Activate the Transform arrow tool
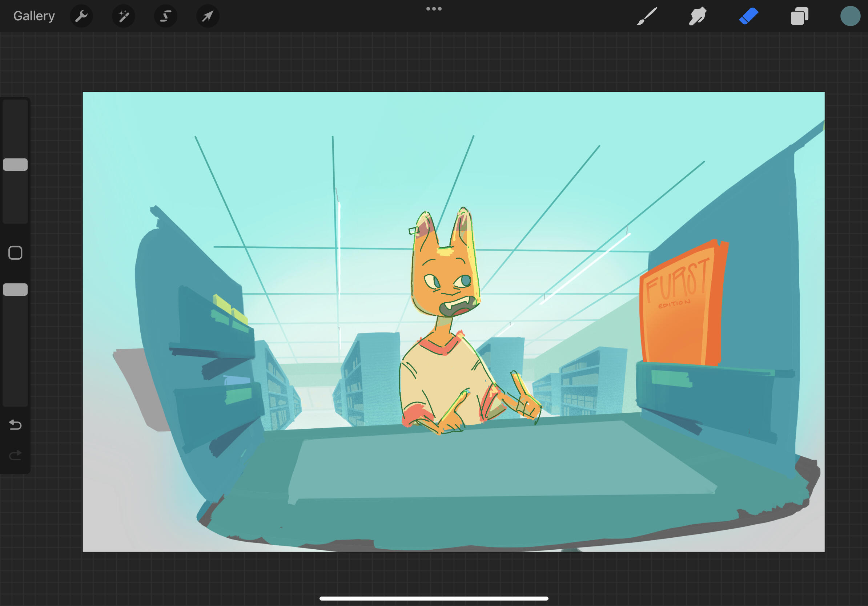The width and height of the screenshot is (868, 606). click(x=208, y=16)
